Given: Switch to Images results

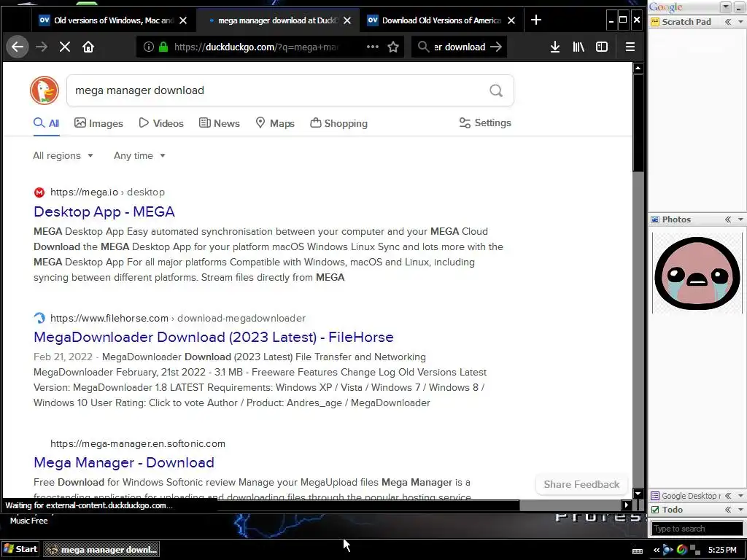Looking at the screenshot, I should (x=98, y=123).
